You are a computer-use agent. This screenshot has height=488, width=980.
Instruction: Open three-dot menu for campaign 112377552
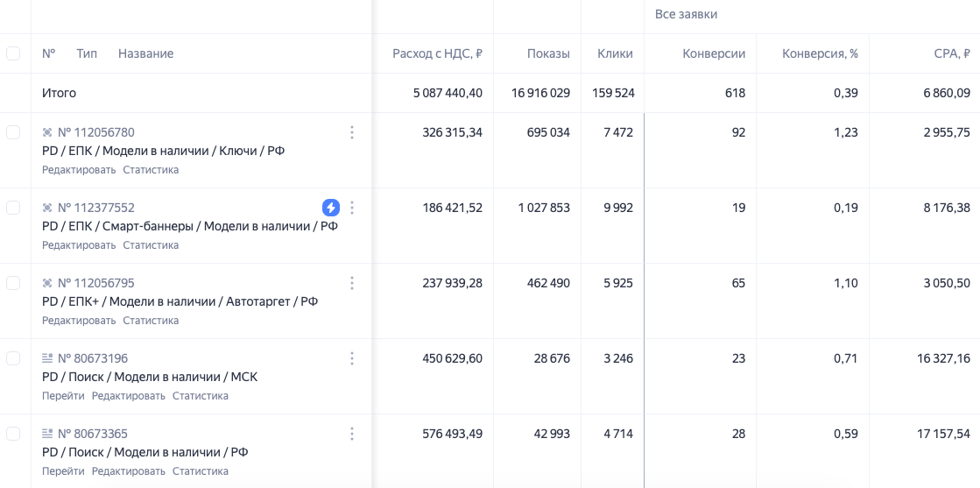tap(352, 208)
